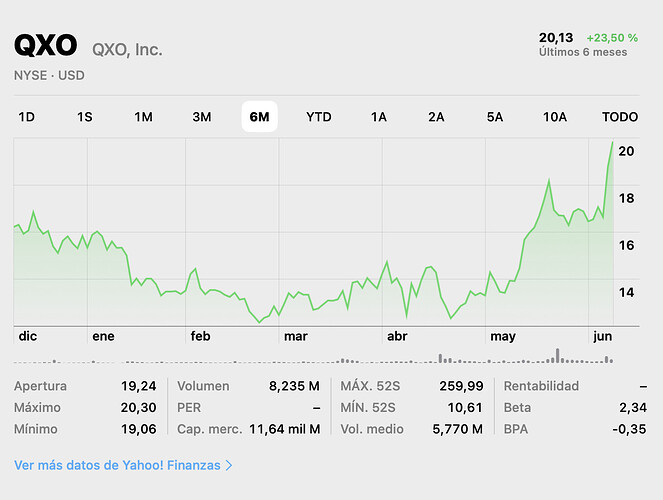Click the 'may' month axis label
The width and height of the screenshot is (663, 500).
[503, 337]
